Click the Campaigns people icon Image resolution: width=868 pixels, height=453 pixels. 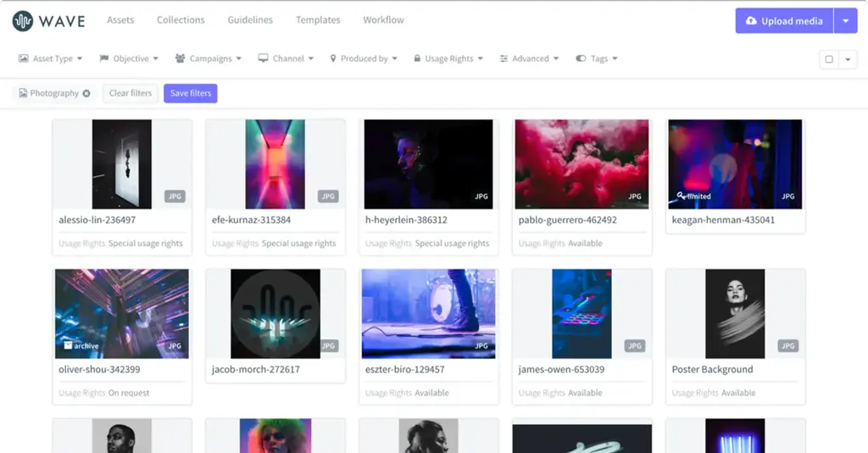click(x=180, y=59)
